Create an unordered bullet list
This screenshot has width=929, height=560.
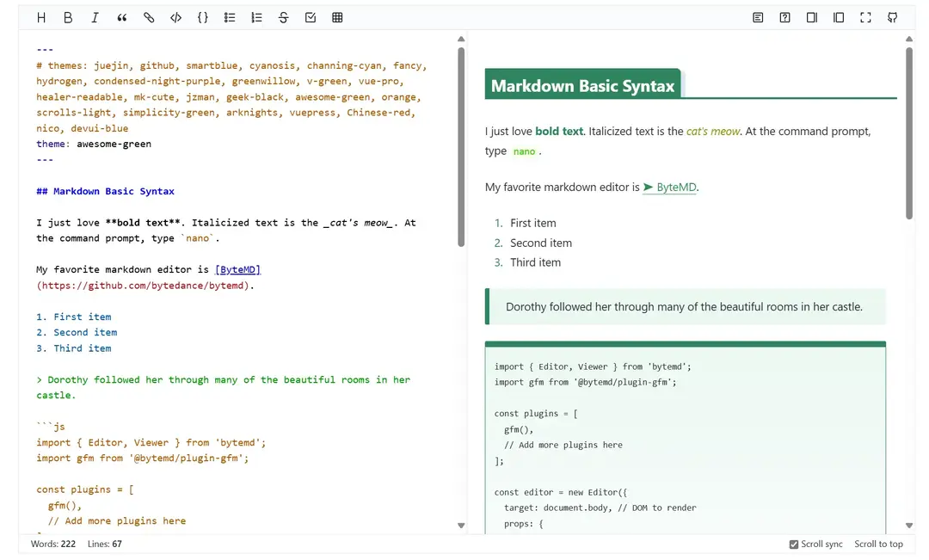230,17
